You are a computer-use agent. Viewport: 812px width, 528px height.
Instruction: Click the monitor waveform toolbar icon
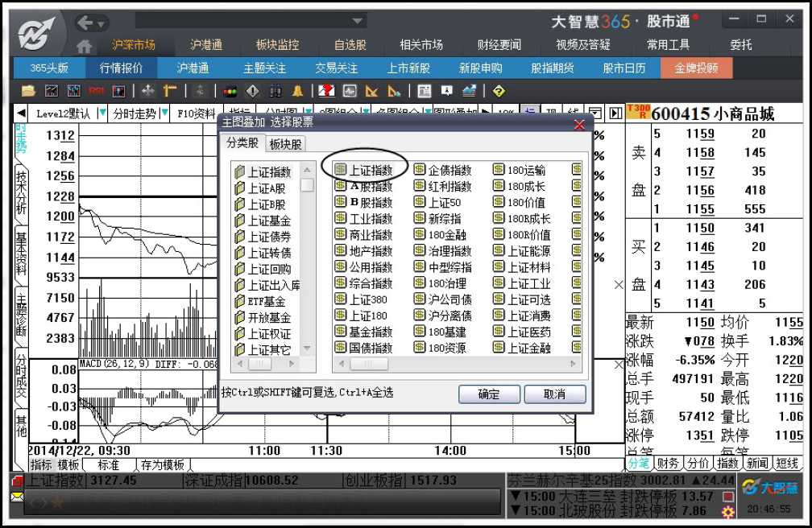350,92
